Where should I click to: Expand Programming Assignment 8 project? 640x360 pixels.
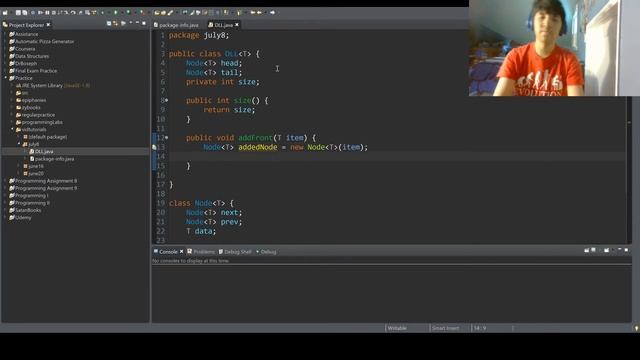6,181
